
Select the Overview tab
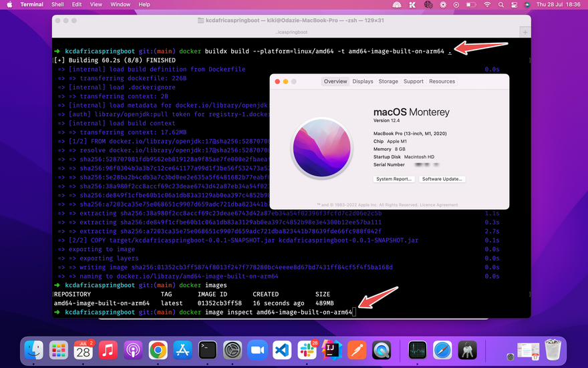click(x=335, y=81)
